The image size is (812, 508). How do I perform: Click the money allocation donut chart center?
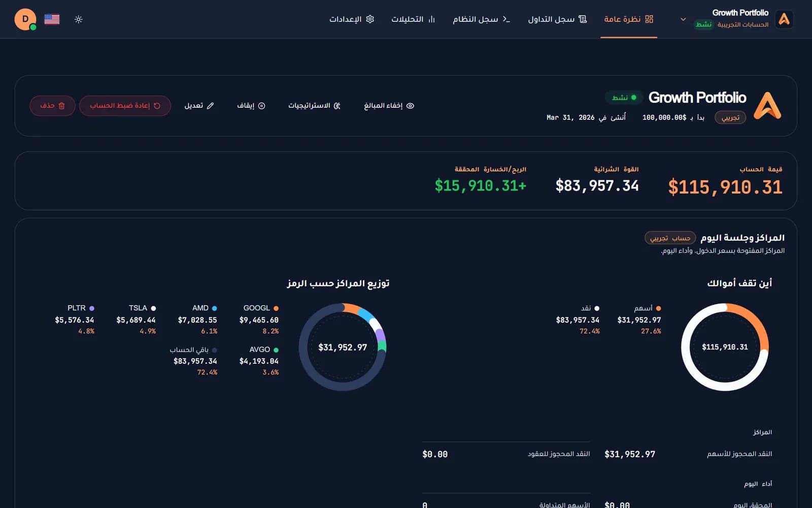point(725,347)
